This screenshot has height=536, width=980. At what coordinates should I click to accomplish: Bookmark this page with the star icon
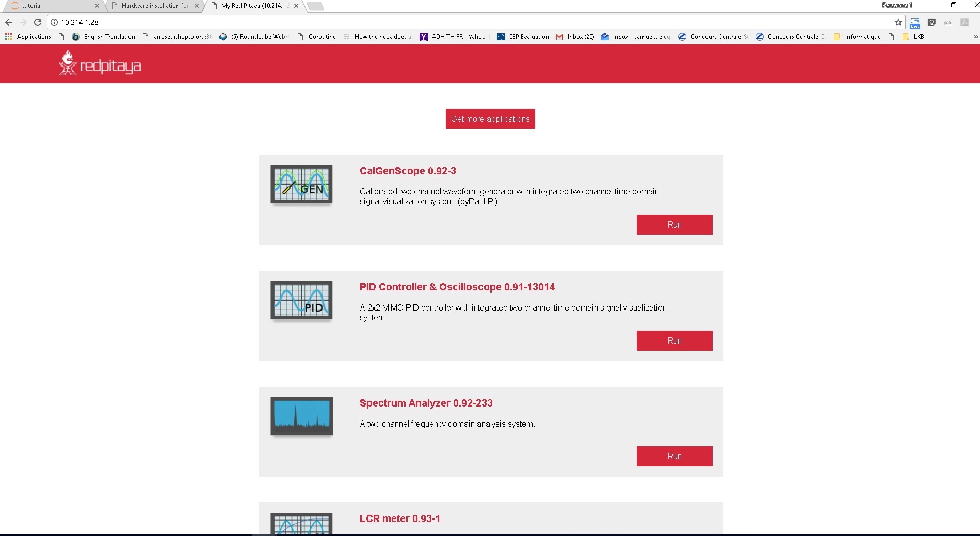click(x=898, y=22)
